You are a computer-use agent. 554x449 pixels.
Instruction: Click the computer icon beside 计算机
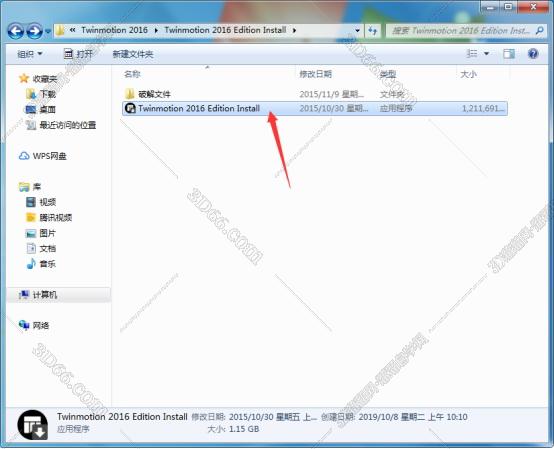pos(24,294)
